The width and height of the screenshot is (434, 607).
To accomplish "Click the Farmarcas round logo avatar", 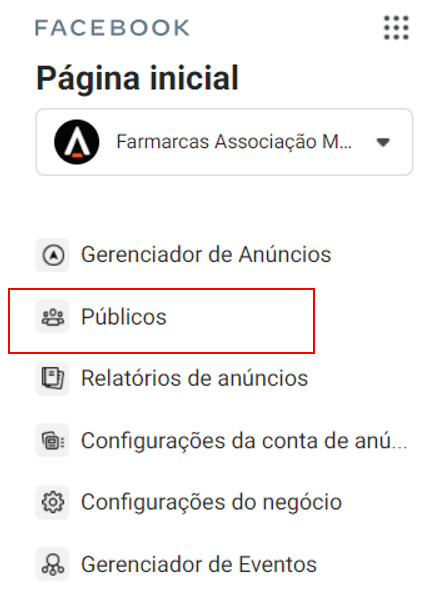I will (x=77, y=142).
